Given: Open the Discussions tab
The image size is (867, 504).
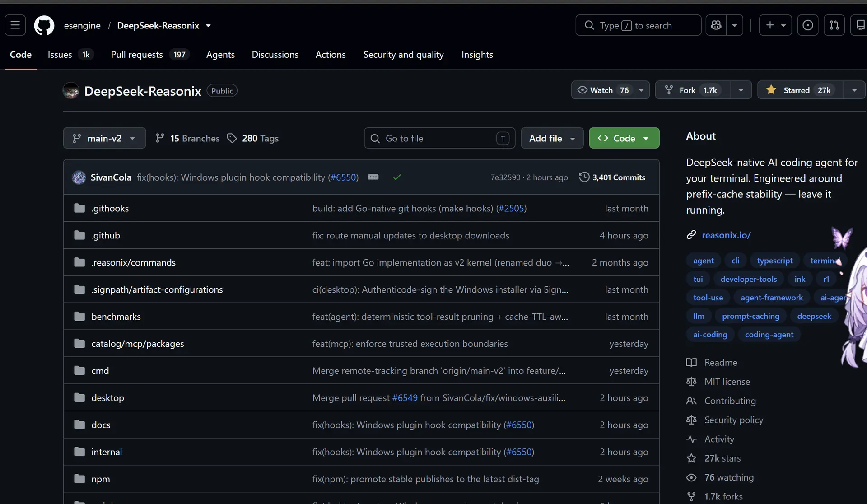Looking at the screenshot, I should click(x=275, y=55).
